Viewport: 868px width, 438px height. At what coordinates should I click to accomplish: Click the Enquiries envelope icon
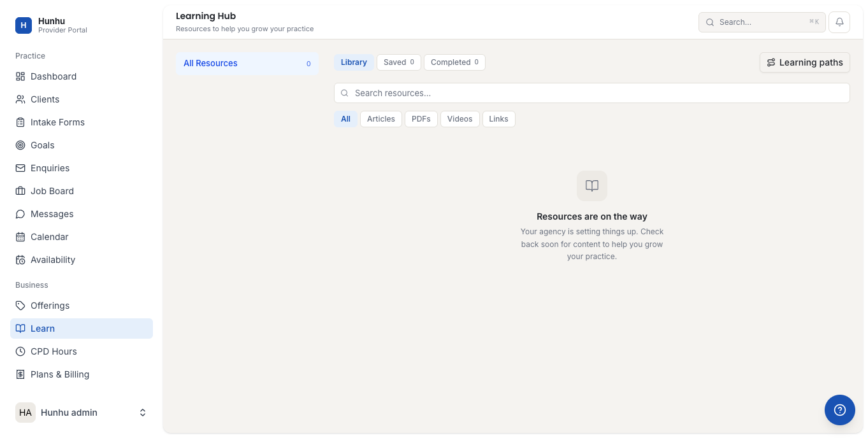(20, 168)
